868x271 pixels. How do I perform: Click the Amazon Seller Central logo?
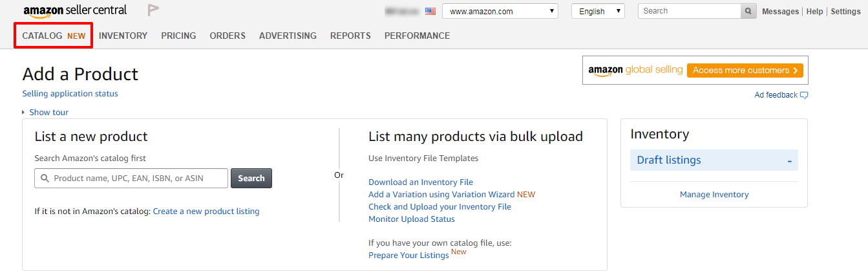coord(75,11)
